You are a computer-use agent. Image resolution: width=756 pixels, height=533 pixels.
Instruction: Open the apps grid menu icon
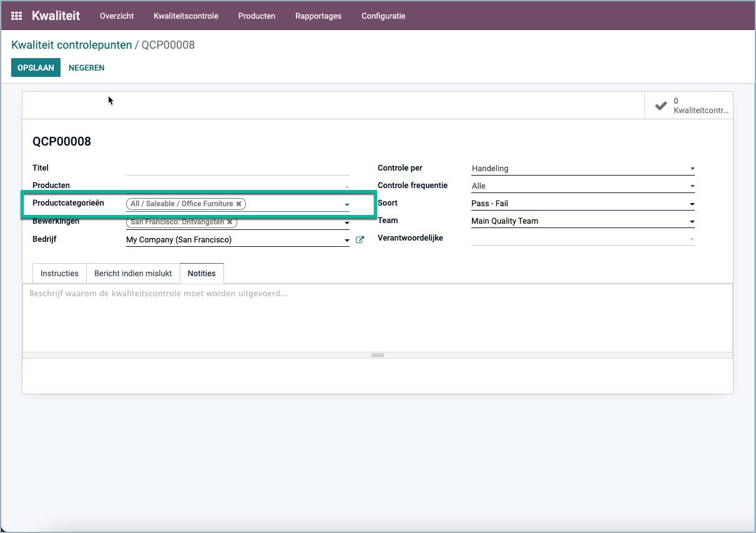pyautogui.click(x=17, y=16)
